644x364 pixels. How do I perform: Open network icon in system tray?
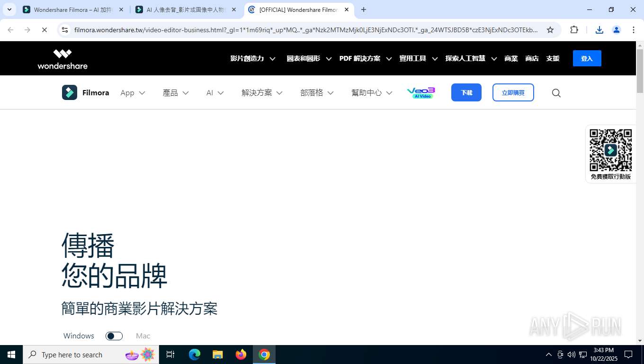click(x=583, y=355)
